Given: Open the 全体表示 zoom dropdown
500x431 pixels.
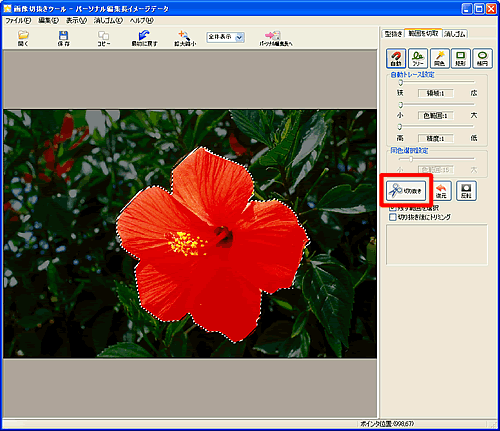Looking at the screenshot, I should point(225,37).
